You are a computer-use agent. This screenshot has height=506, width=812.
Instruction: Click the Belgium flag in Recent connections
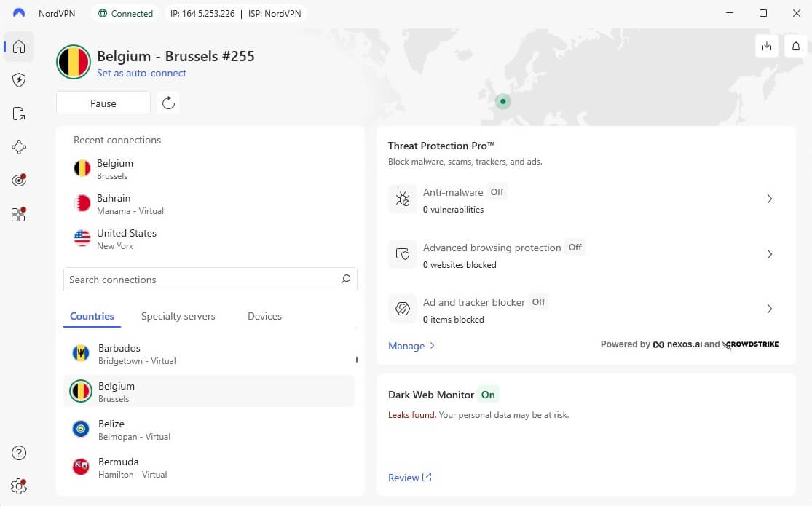coord(82,168)
